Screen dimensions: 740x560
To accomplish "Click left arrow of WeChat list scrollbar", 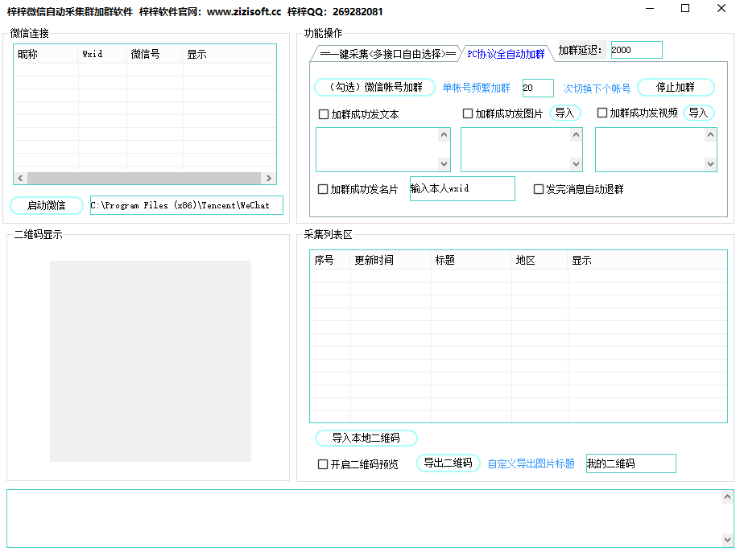I will tap(20, 178).
